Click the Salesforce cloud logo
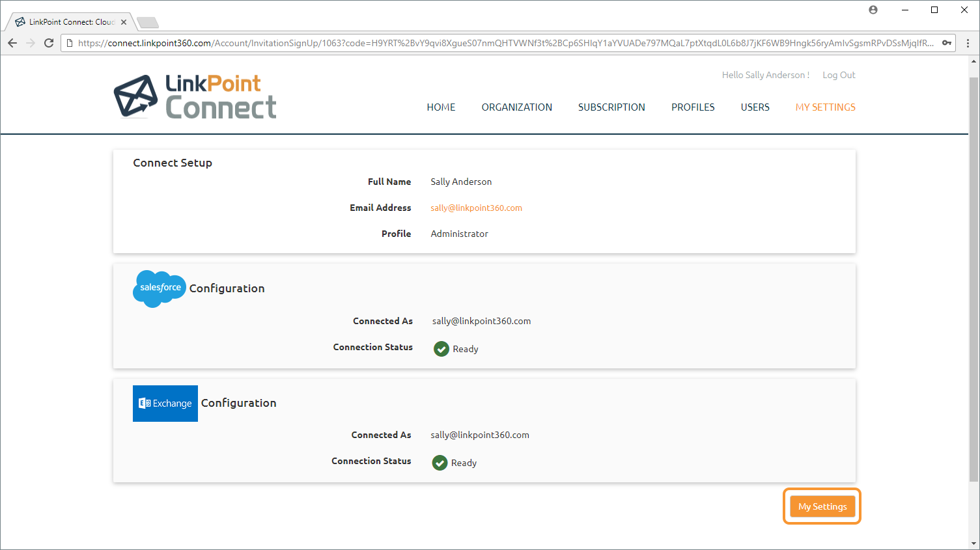The height and width of the screenshot is (550, 980). [160, 288]
